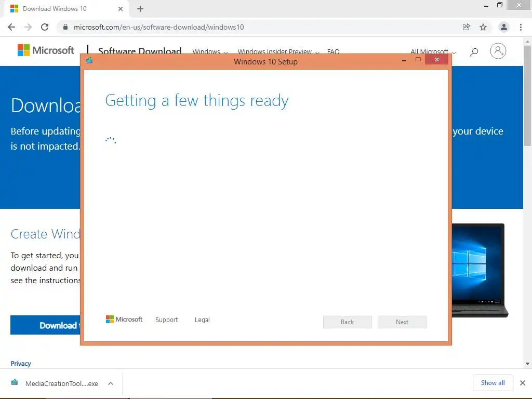Click the vertical scrollbar thumb
532x399 pixels.
tap(527, 95)
